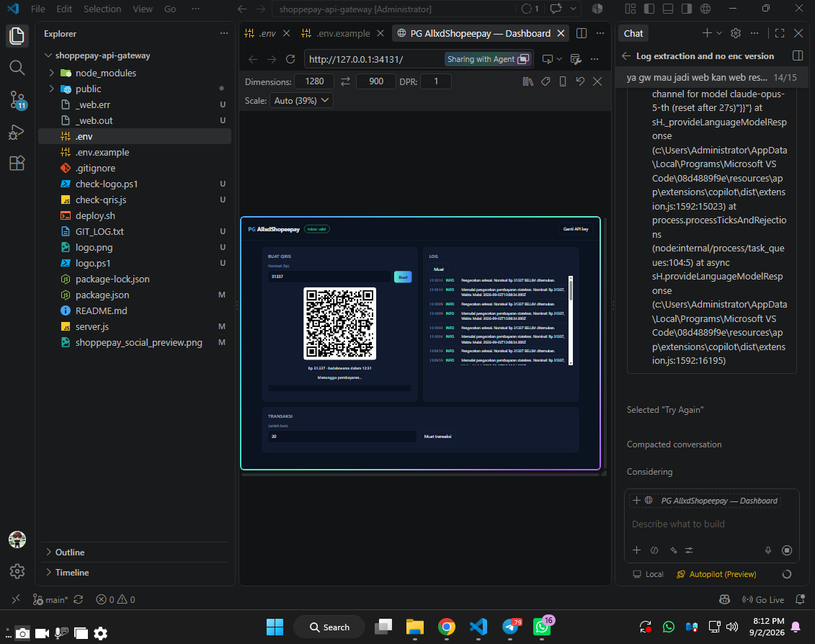Toggle the primary side bar layout icon
The width and height of the screenshot is (815, 644).
649,9
